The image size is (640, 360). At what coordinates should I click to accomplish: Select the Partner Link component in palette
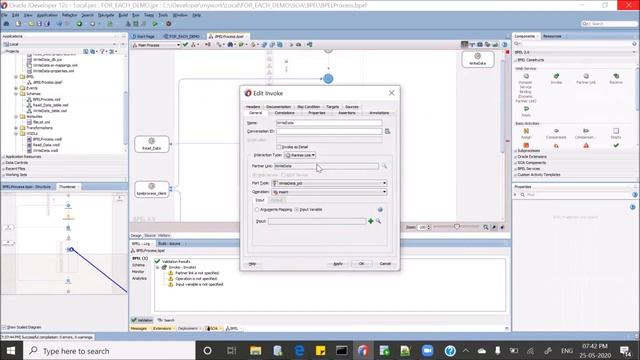586,79
